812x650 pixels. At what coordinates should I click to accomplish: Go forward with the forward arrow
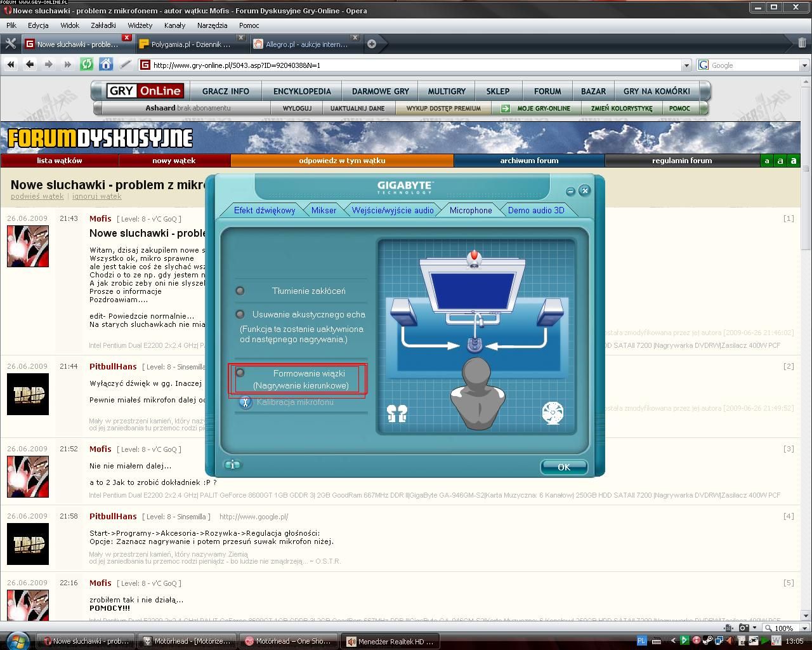pyautogui.click(x=49, y=65)
